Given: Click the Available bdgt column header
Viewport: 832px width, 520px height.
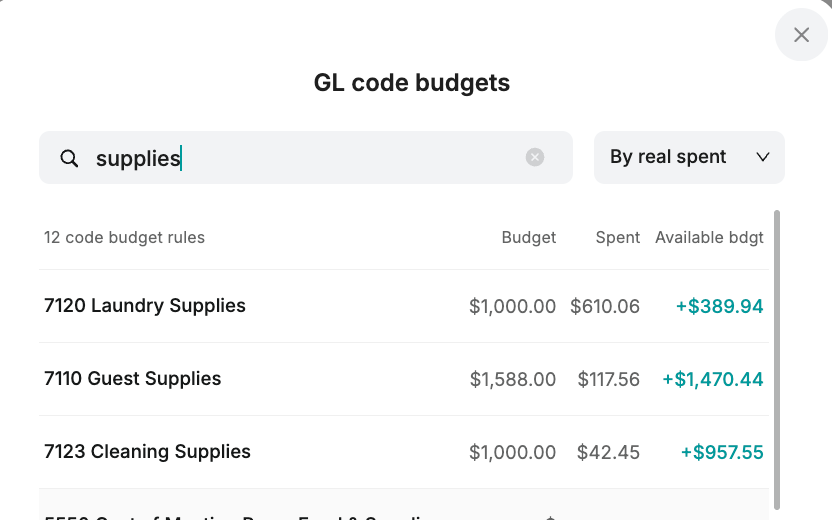Looking at the screenshot, I should pyautogui.click(x=709, y=238).
